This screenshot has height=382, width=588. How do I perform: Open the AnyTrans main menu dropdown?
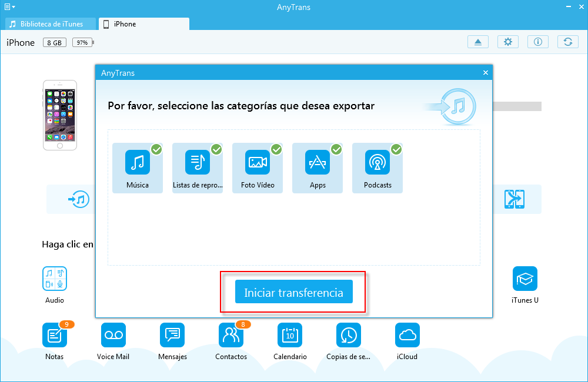[x=10, y=6]
